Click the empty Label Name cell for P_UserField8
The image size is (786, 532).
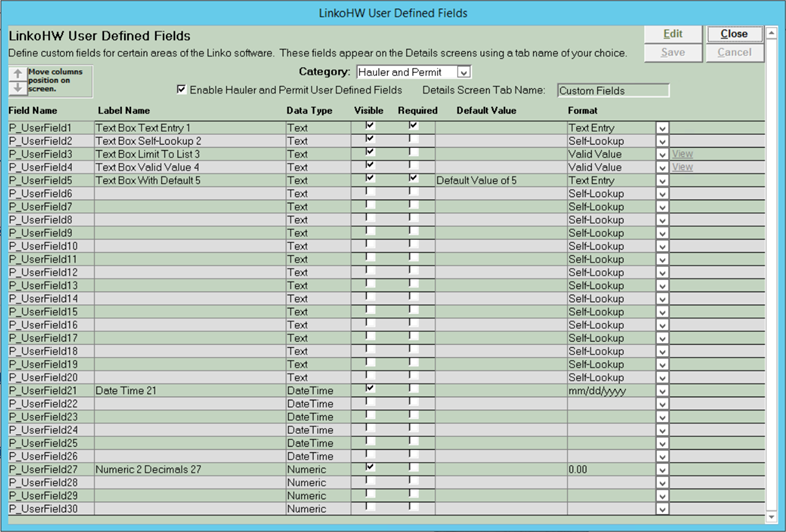tap(190, 220)
